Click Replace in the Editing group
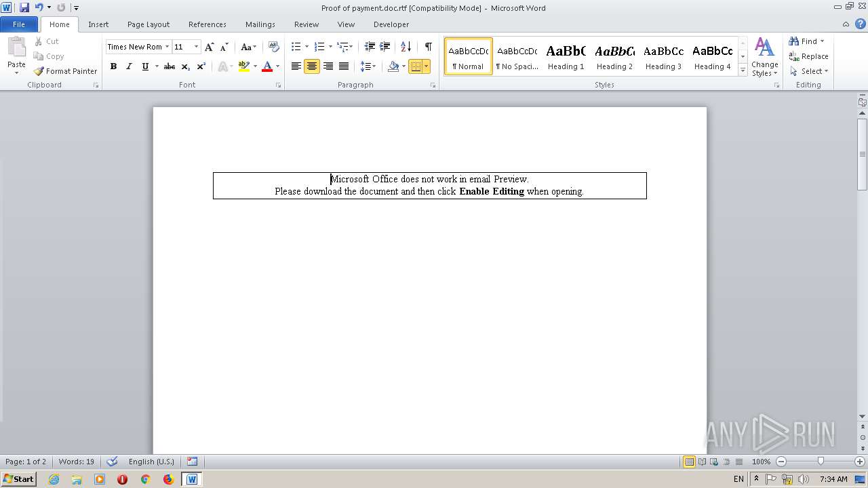The height and width of the screenshot is (488, 868). tap(808, 56)
